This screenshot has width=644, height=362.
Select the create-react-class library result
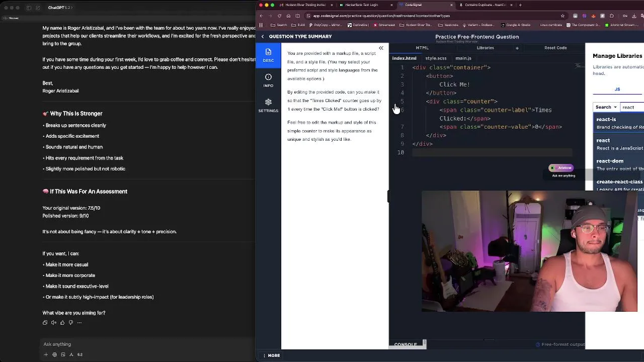point(619,185)
